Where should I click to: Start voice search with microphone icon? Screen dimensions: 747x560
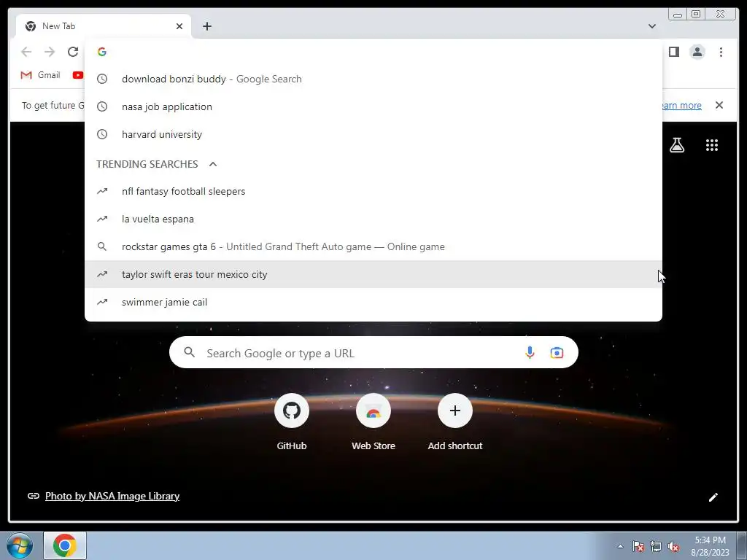click(x=530, y=353)
